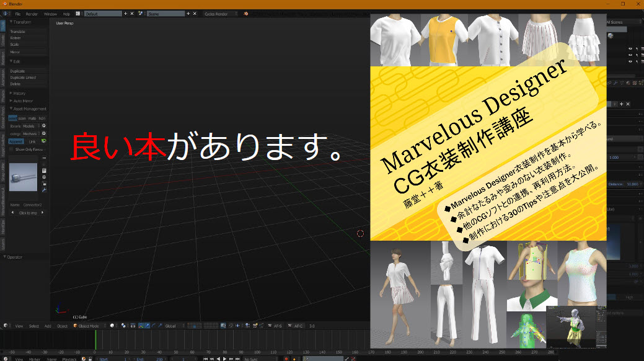Open the 3D viewport View menu
644x361 pixels.
19,326
